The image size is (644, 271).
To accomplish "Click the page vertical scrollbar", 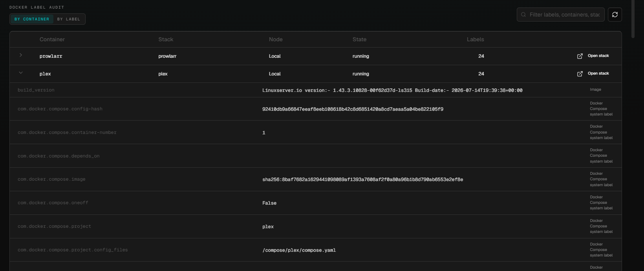I will [633, 19].
